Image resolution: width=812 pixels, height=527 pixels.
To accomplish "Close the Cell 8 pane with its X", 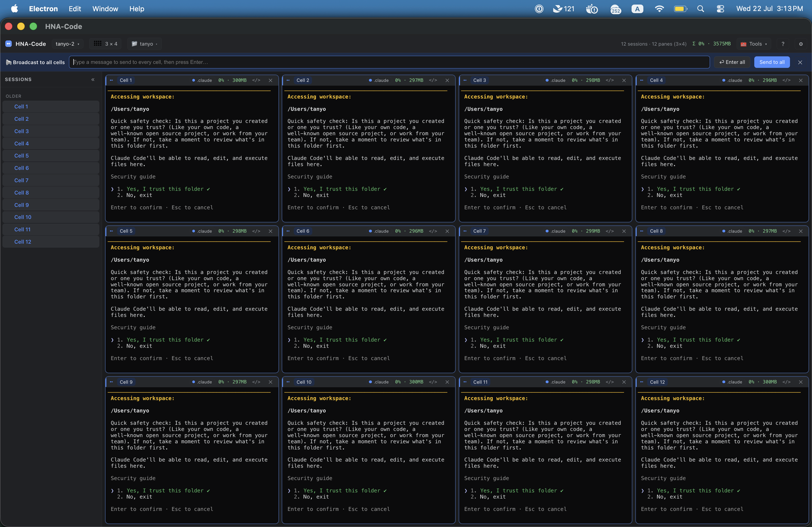I will pyautogui.click(x=801, y=231).
